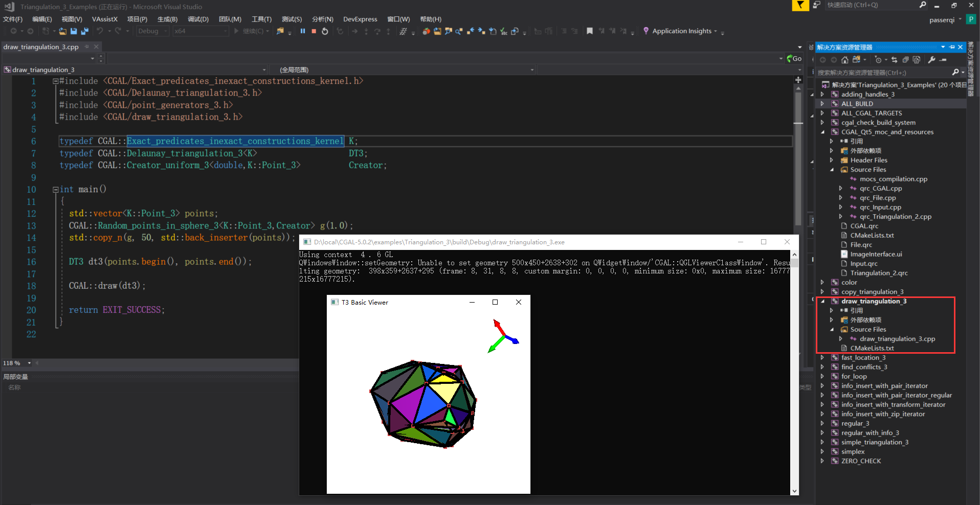Expand the simple_triangulation_3 project node
The image size is (980, 505).
coord(822,442)
